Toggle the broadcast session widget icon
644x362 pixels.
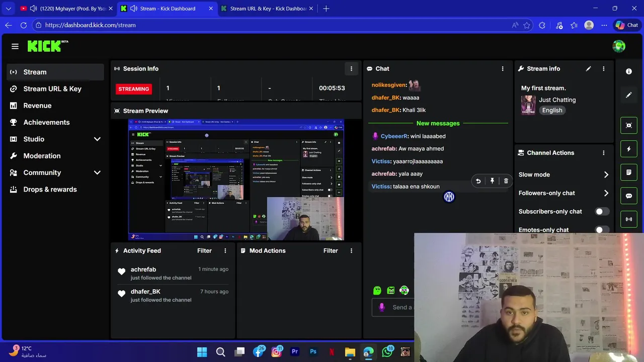pos(629,219)
